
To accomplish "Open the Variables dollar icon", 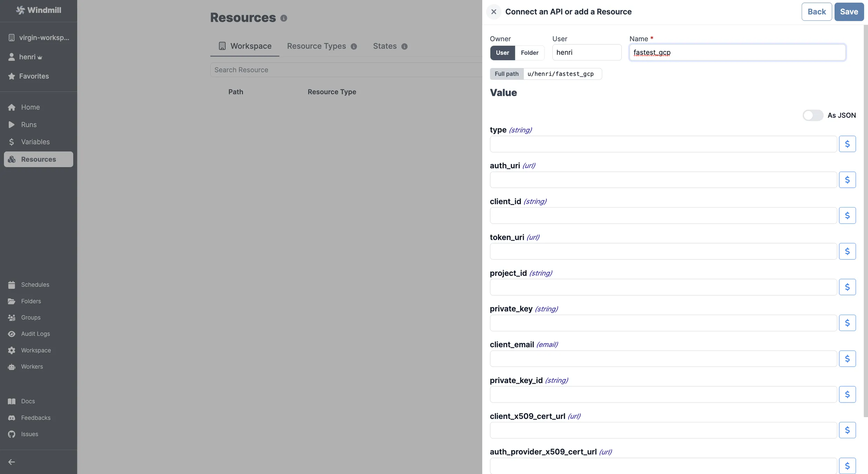I will point(11,142).
